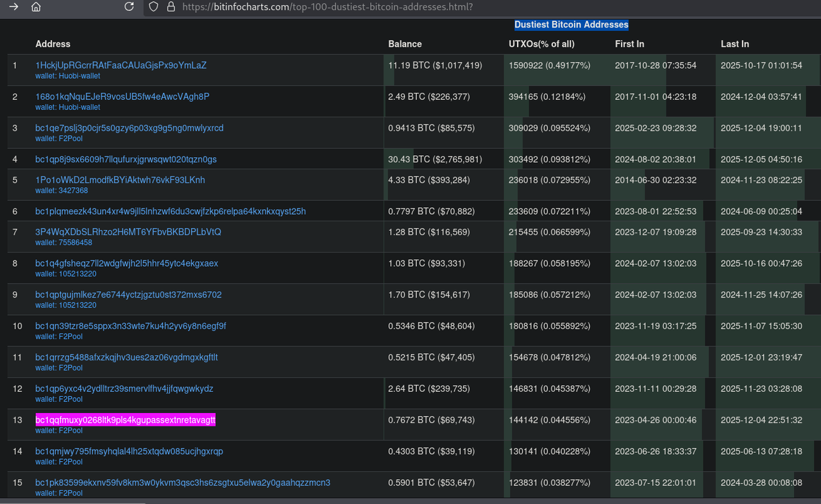Open address bc1qp8j9sx6609h7llqufurxjgrwsqwt020tqzn0gs

(x=126, y=159)
